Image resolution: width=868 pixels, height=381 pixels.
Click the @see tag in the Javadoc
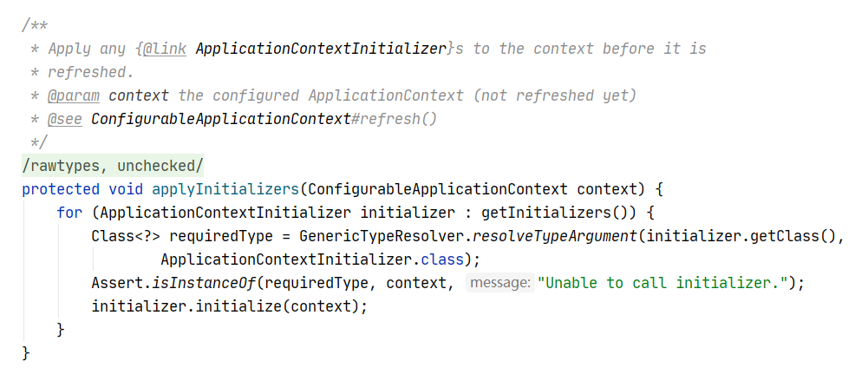point(64,119)
